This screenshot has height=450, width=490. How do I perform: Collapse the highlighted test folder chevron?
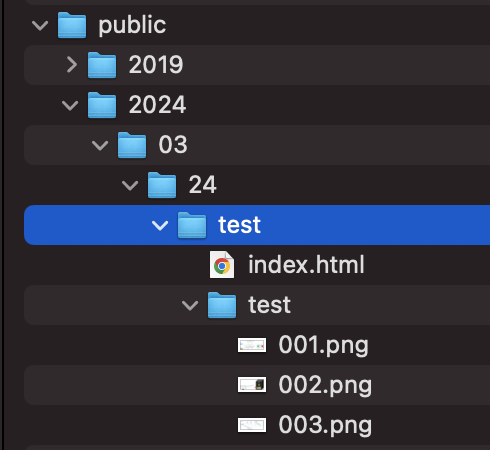point(160,225)
